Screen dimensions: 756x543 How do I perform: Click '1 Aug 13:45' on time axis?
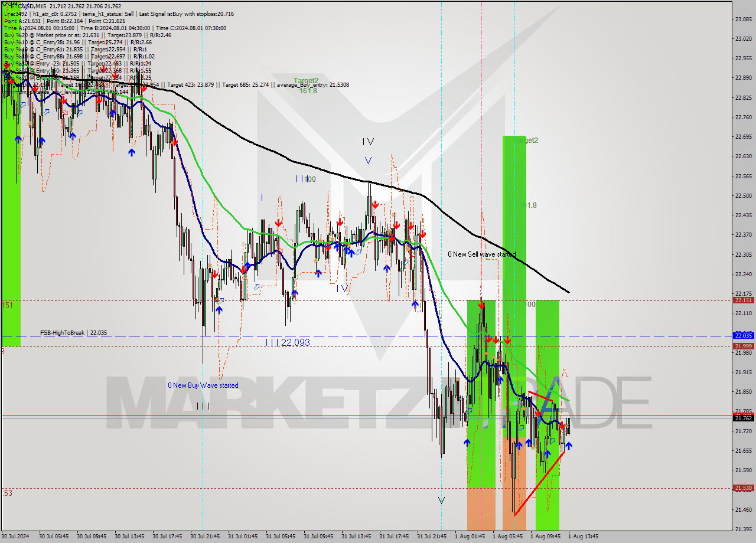(x=583, y=537)
